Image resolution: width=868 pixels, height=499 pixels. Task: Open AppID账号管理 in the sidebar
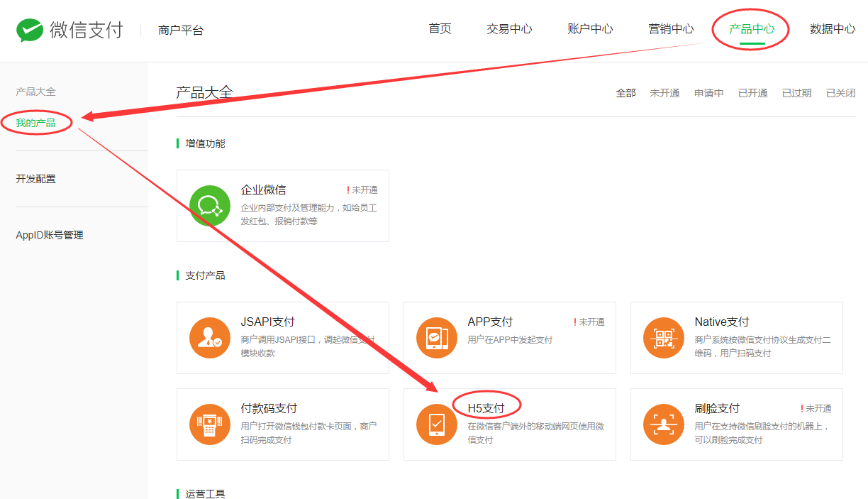tap(50, 235)
